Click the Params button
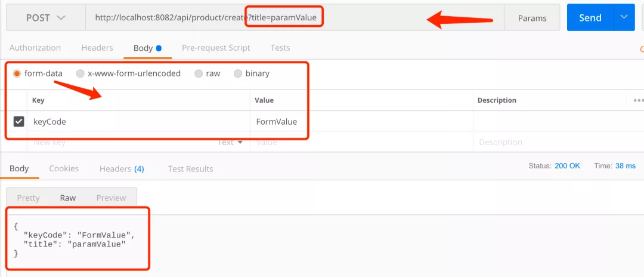This screenshot has width=644, height=277. click(x=532, y=18)
